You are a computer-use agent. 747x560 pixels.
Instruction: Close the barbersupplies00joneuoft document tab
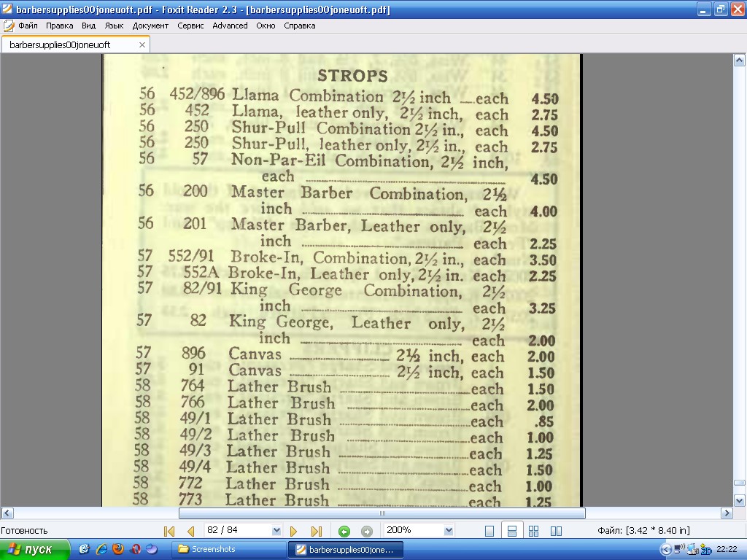coord(142,44)
